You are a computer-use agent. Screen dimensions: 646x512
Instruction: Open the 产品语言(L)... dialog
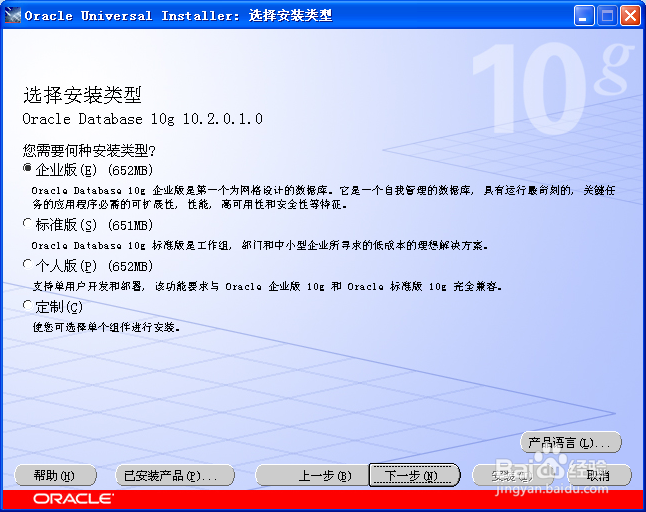point(571,442)
